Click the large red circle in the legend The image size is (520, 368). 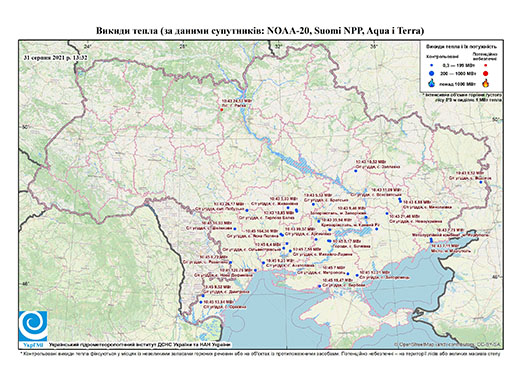point(485,73)
